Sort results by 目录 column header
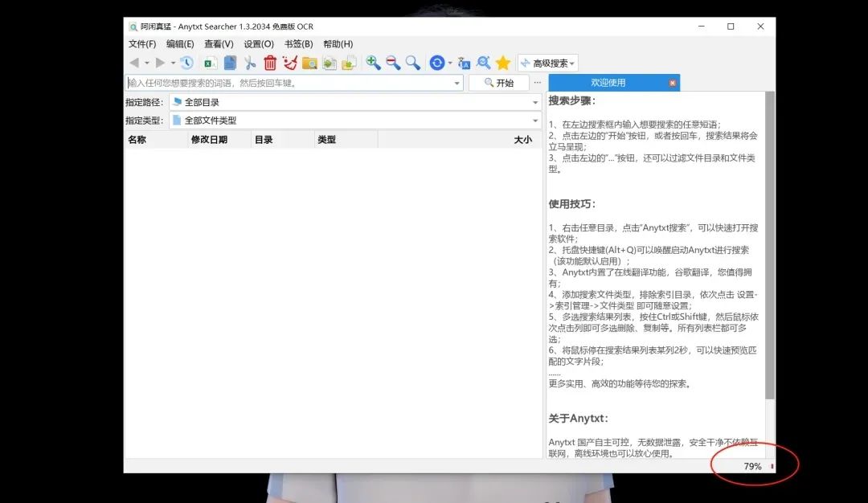868x503 pixels. 282,140
